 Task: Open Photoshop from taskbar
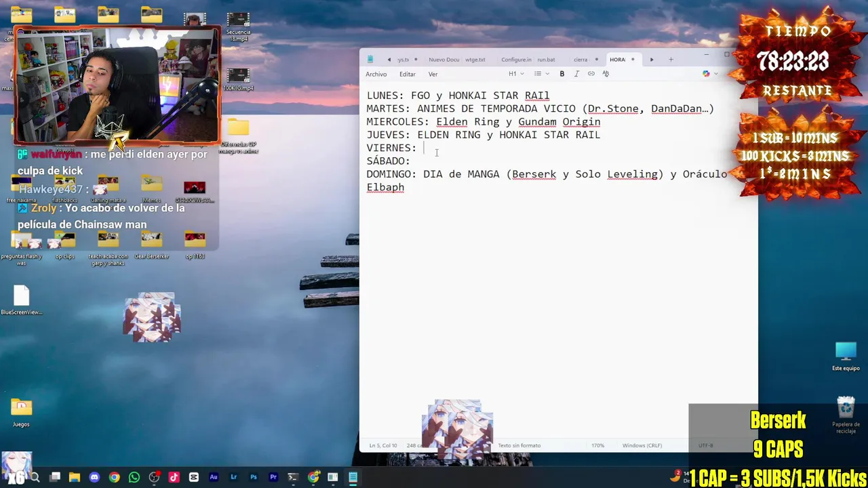(254, 477)
